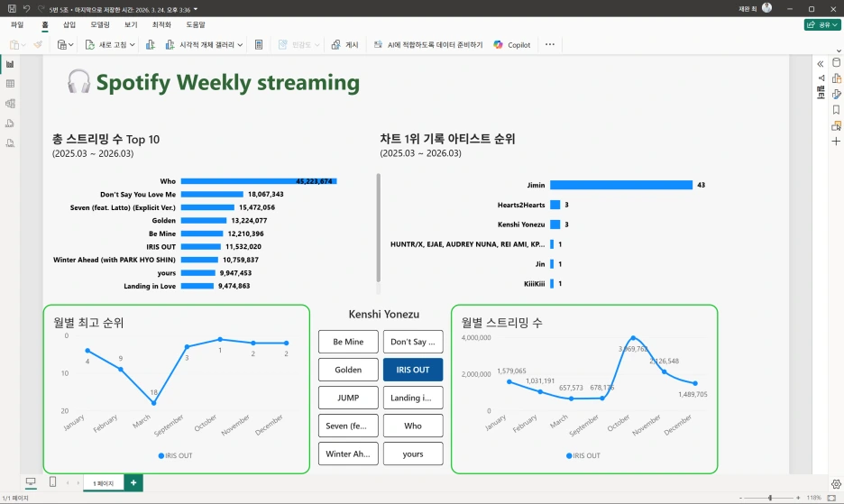Add a new page with plus button
844x504 pixels.
pyautogui.click(x=133, y=482)
